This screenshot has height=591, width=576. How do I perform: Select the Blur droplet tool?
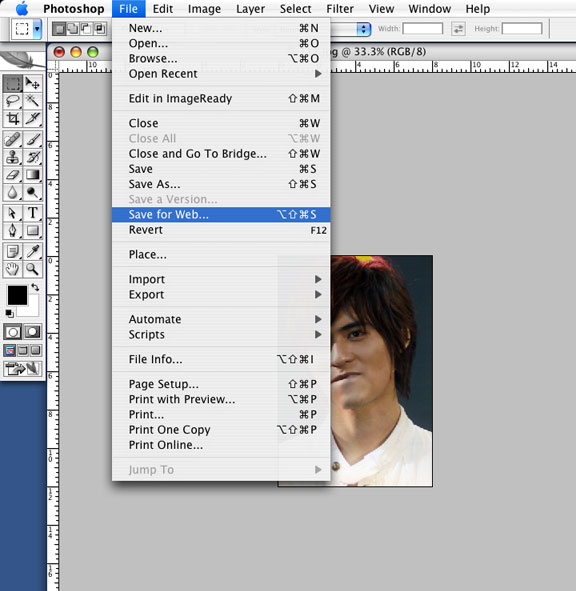tap(12, 192)
